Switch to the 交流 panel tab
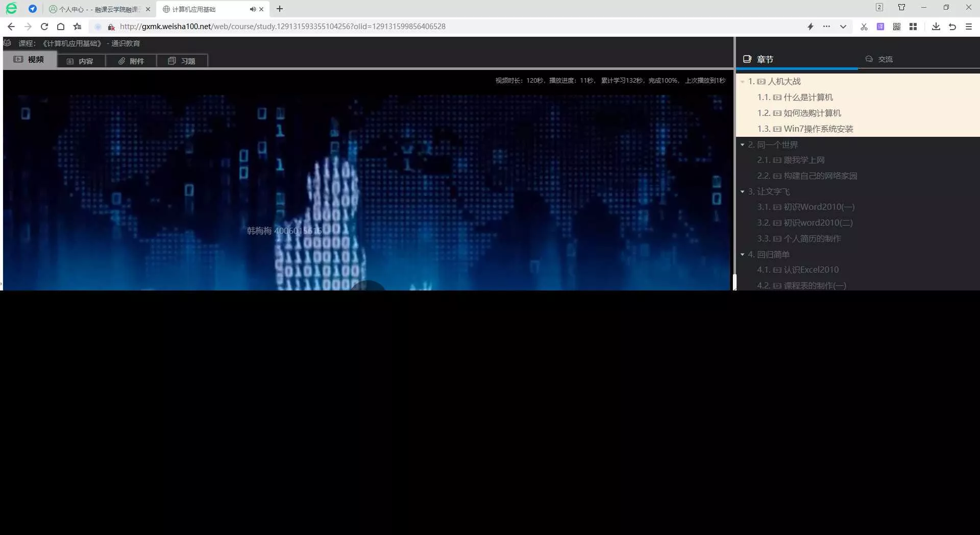This screenshot has width=980, height=535. pos(879,59)
